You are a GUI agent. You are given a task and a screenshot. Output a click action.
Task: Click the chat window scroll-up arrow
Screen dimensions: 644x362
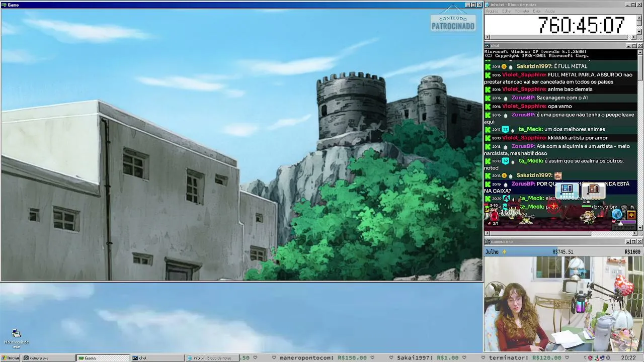coord(640,52)
